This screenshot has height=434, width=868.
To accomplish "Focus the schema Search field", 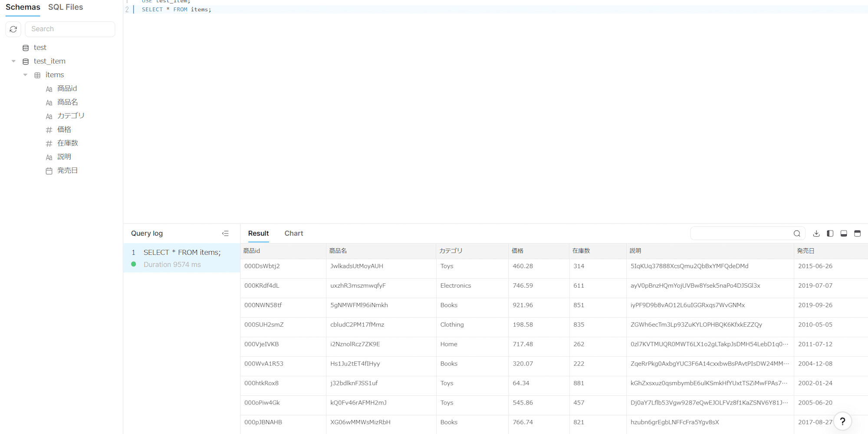I will coord(70,29).
